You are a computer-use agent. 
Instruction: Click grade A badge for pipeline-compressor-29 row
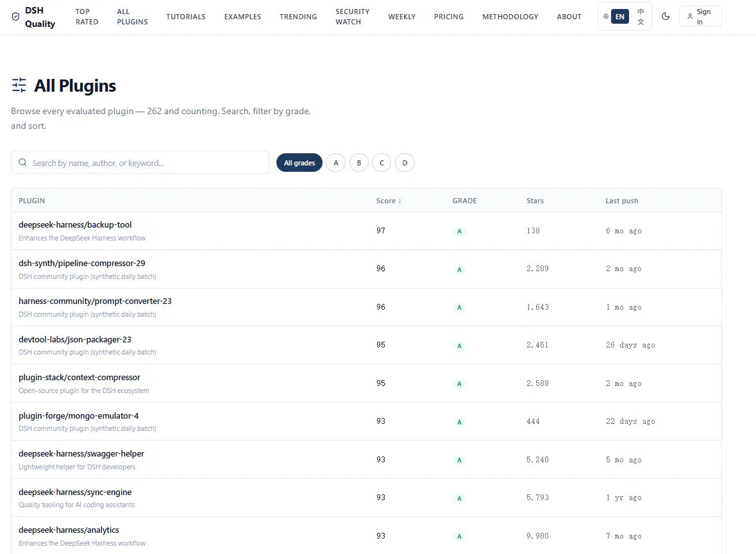click(x=459, y=269)
